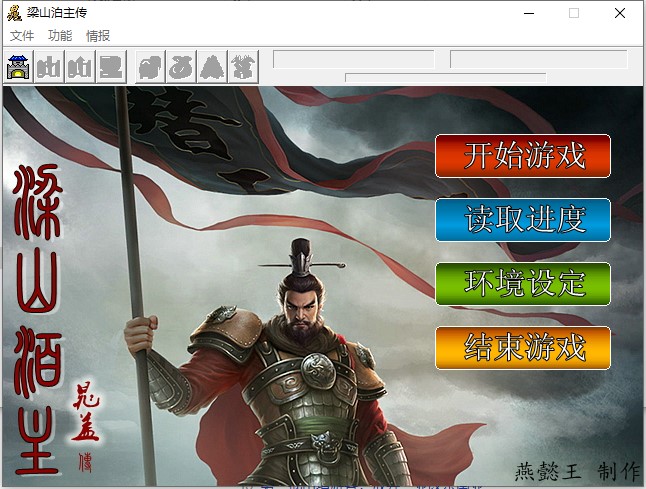Click the greyed money bag toolbar icon

pyautogui.click(x=181, y=67)
